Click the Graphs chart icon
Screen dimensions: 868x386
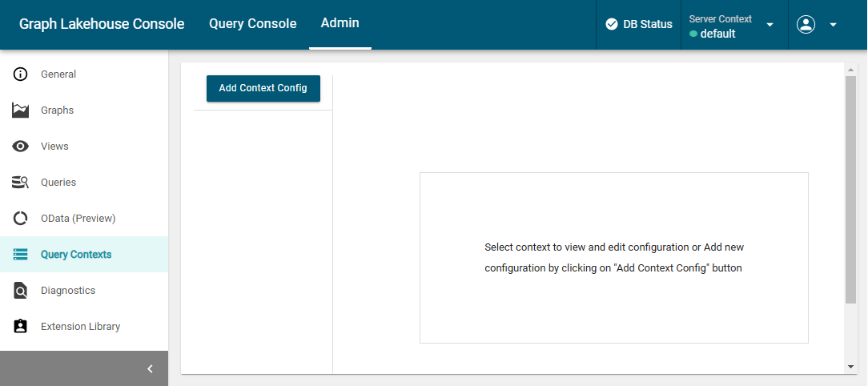coord(21,111)
